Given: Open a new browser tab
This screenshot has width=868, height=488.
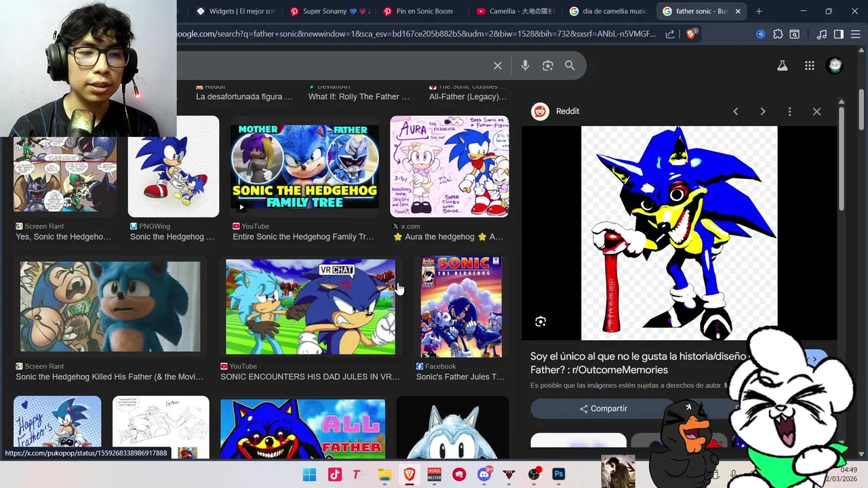Looking at the screenshot, I should click(x=759, y=11).
